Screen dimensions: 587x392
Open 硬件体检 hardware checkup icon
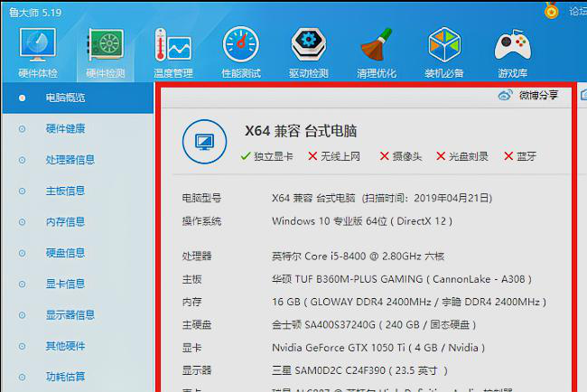click(37, 45)
